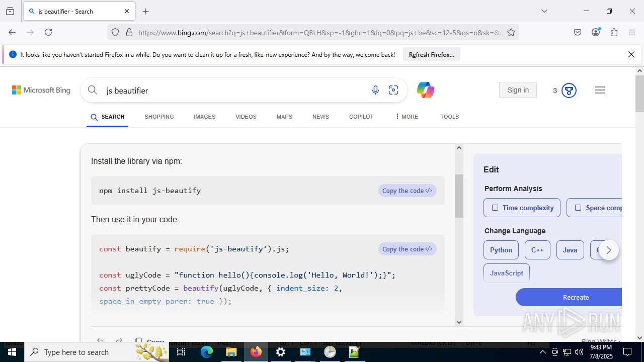Image resolution: width=644 pixels, height=362 pixels.
Task: Open the Windows Start menu
Action: pos(12,352)
